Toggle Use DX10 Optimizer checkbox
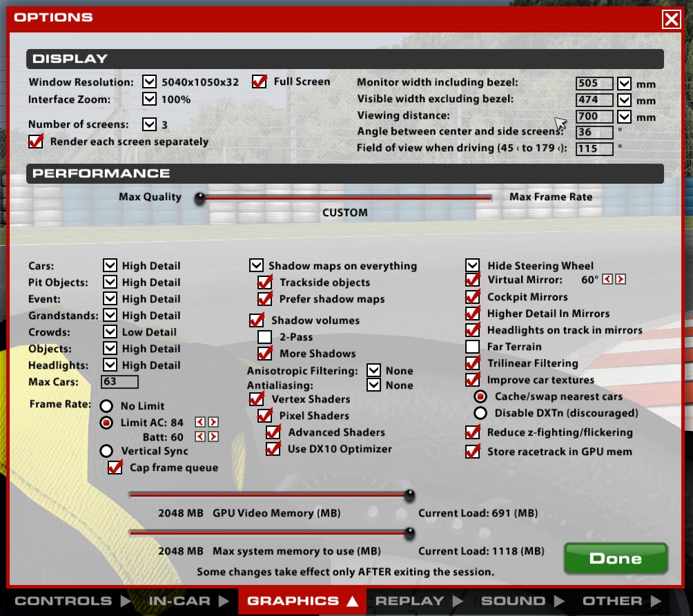 [x=273, y=448]
